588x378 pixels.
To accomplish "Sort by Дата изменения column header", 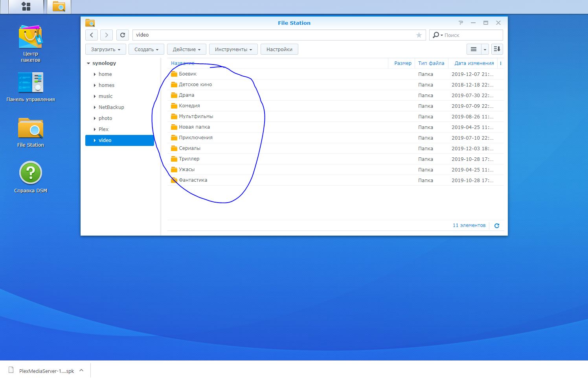I will point(474,63).
